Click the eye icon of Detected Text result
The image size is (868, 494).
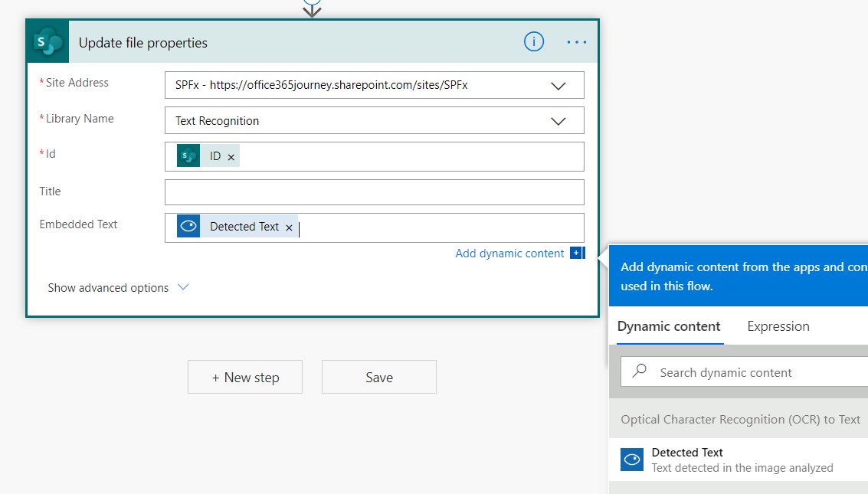631,460
